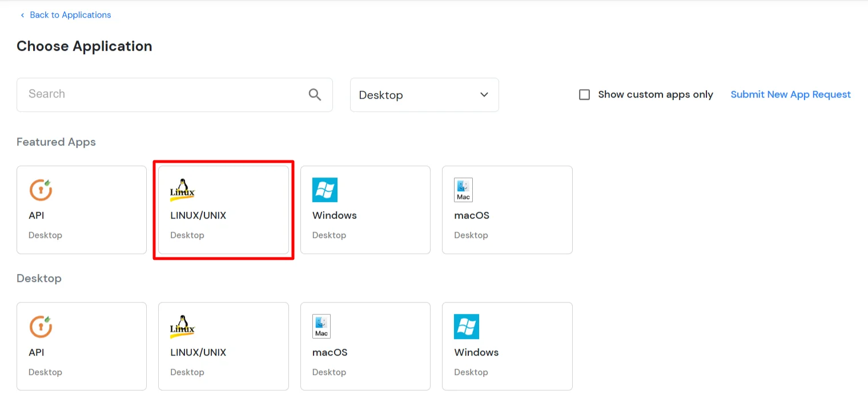Open the Desktop category dropdown

click(x=424, y=95)
